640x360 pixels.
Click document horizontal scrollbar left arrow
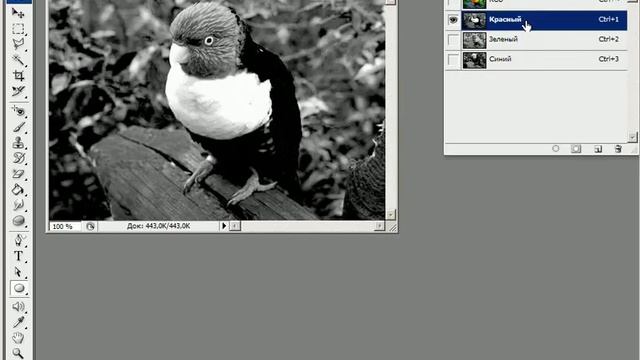[x=235, y=226]
